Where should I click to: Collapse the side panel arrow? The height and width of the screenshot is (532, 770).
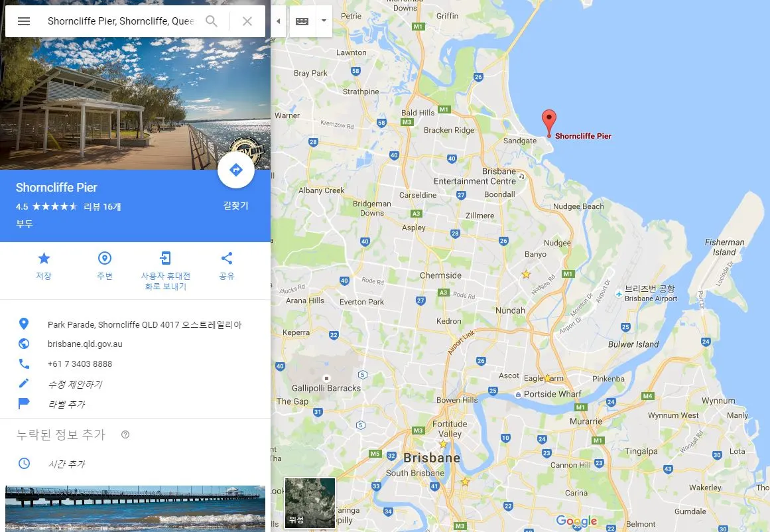click(x=278, y=21)
